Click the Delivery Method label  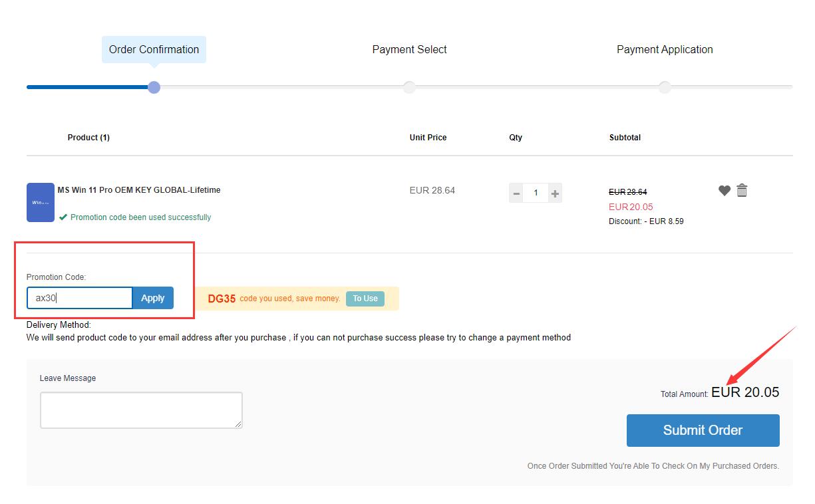(59, 325)
